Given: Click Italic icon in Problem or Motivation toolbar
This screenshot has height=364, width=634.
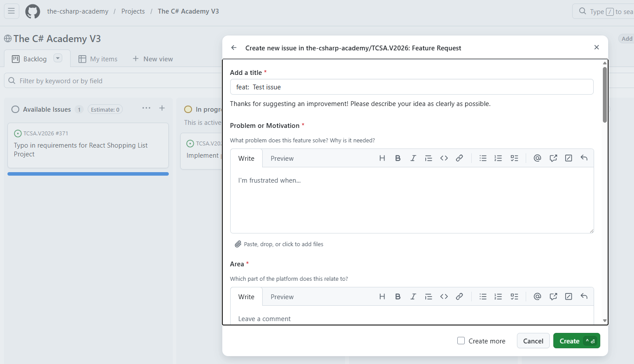Looking at the screenshot, I should tap(413, 158).
